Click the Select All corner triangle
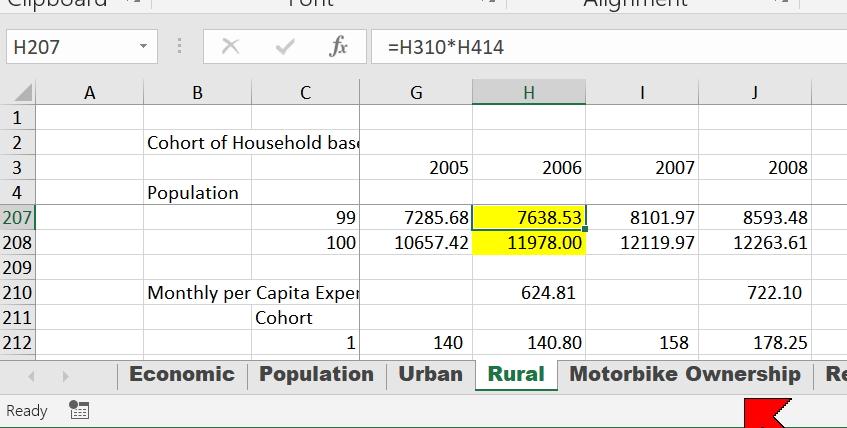The width and height of the screenshot is (847, 428). pos(22,92)
